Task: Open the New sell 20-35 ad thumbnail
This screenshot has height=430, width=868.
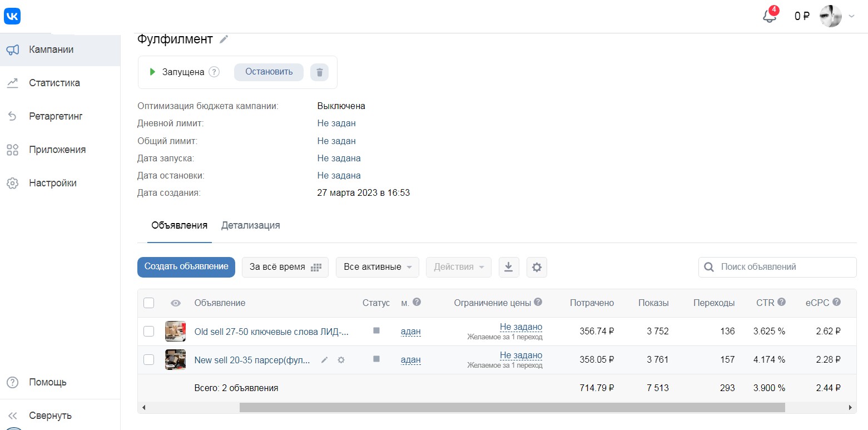Action: click(x=175, y=360)
